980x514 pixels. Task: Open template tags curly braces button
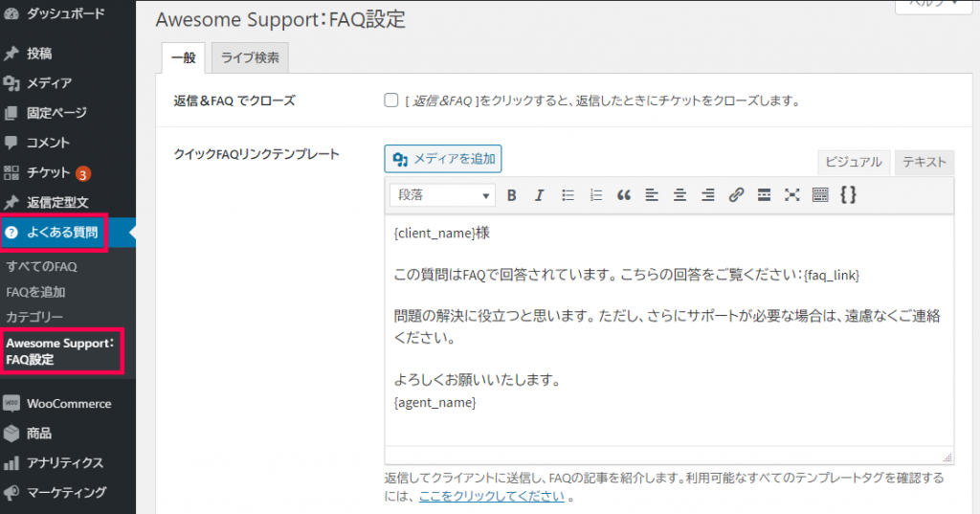848,195
